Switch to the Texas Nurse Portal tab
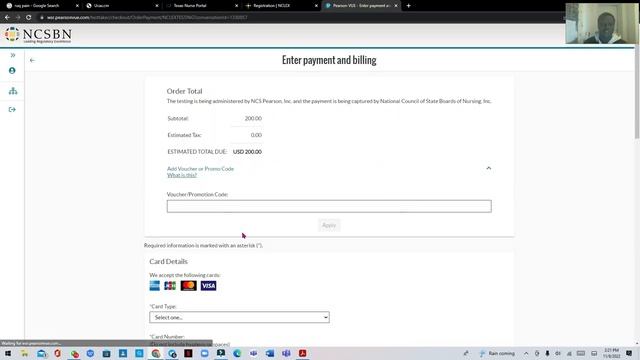 [200, 6]
